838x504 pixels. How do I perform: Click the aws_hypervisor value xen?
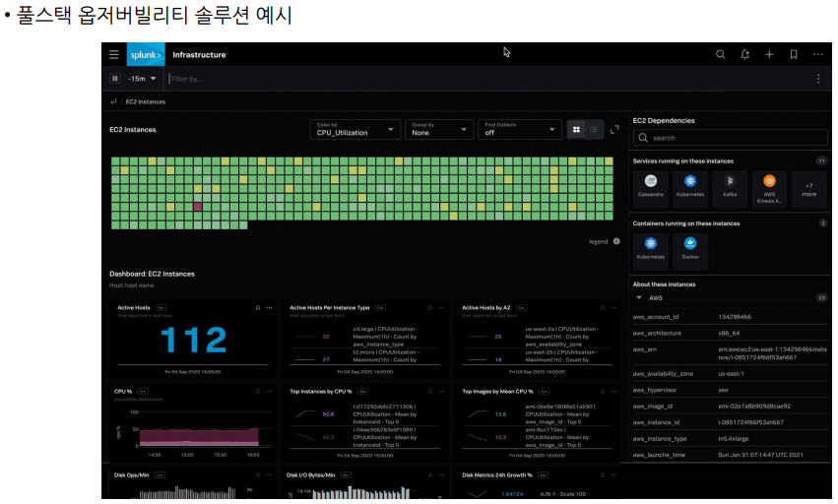tap(723, 390)
